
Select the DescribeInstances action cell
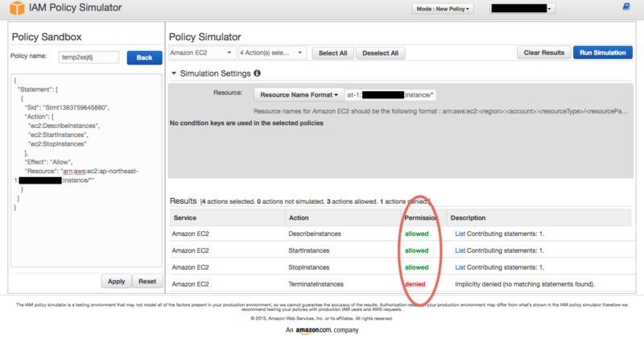[x=315, y=234]
